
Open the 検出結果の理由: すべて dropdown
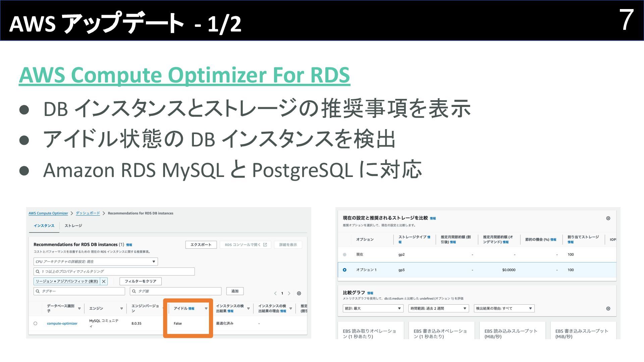[504, 308]
